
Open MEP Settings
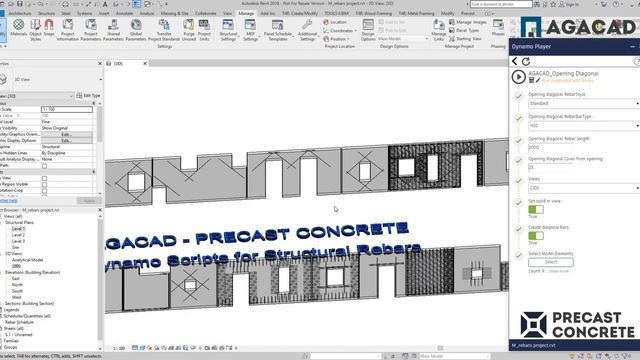[250, 29]
